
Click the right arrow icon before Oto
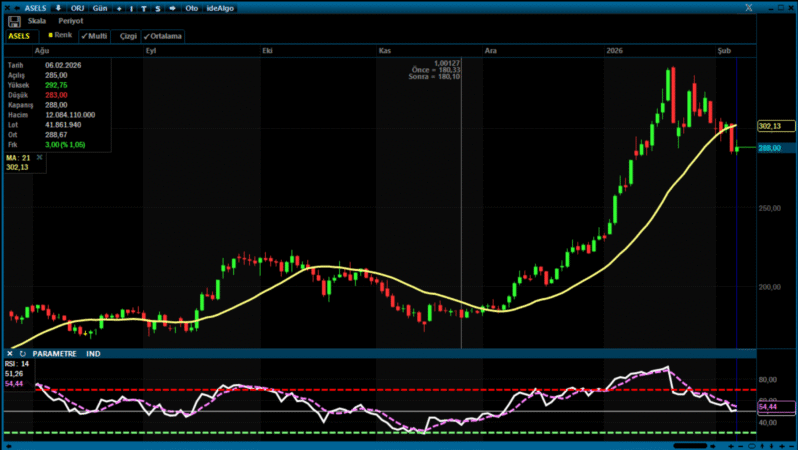[174, 7]
